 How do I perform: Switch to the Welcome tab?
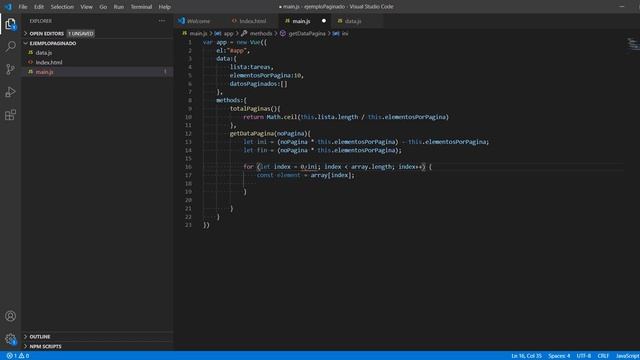(198, 21)
